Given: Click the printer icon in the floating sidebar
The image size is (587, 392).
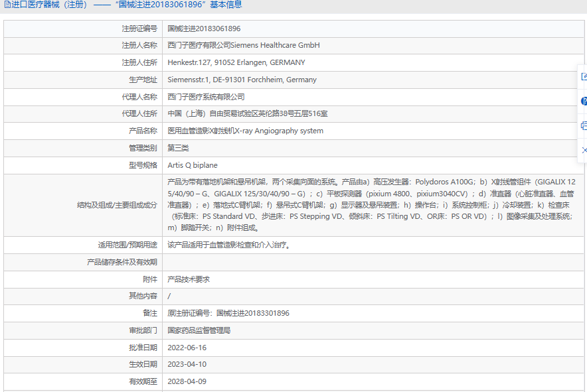Looking at the screenshot, I should pos(584,125).
